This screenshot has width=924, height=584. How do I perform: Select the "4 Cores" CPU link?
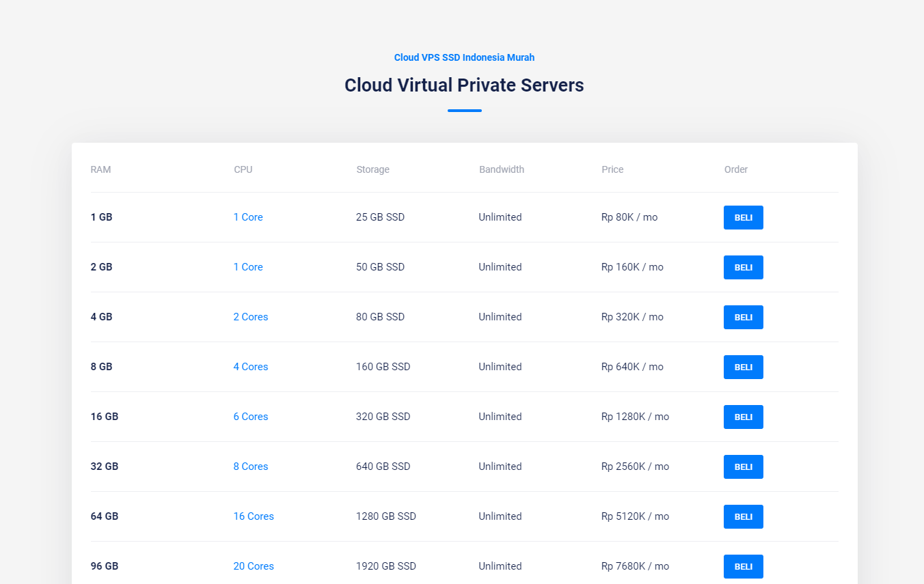click(251, 367)
